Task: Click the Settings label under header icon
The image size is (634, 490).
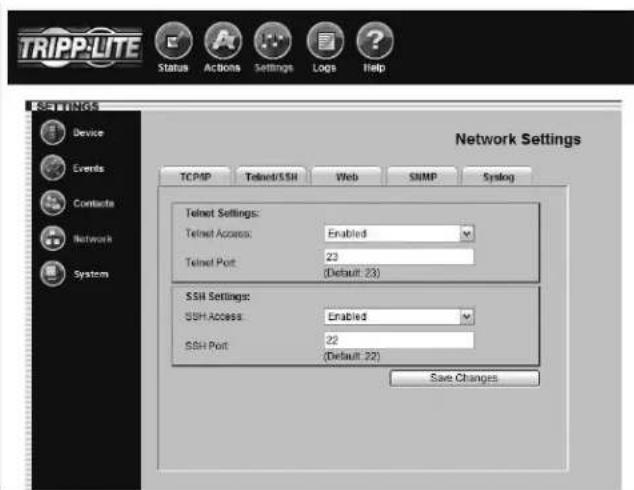Action: click(274, 68)
